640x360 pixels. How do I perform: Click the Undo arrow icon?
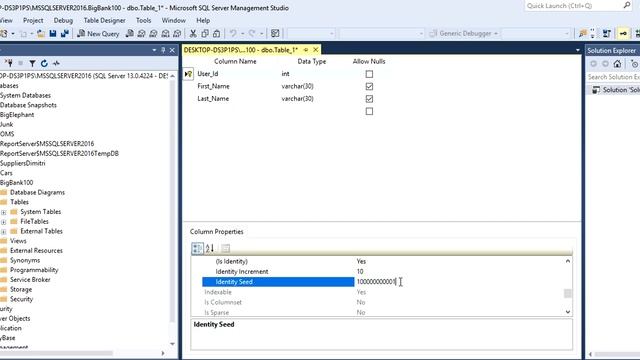(233, 33)
